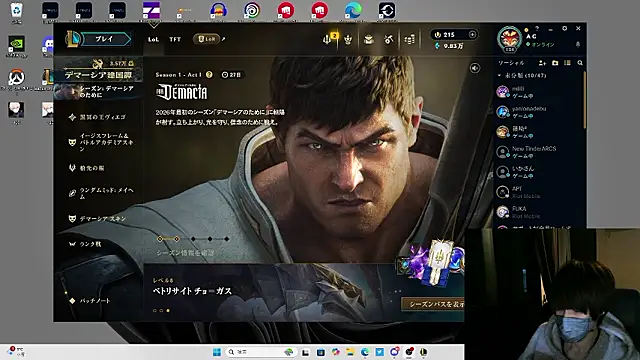Click the new folder icon in social panel

click(555, 63)
